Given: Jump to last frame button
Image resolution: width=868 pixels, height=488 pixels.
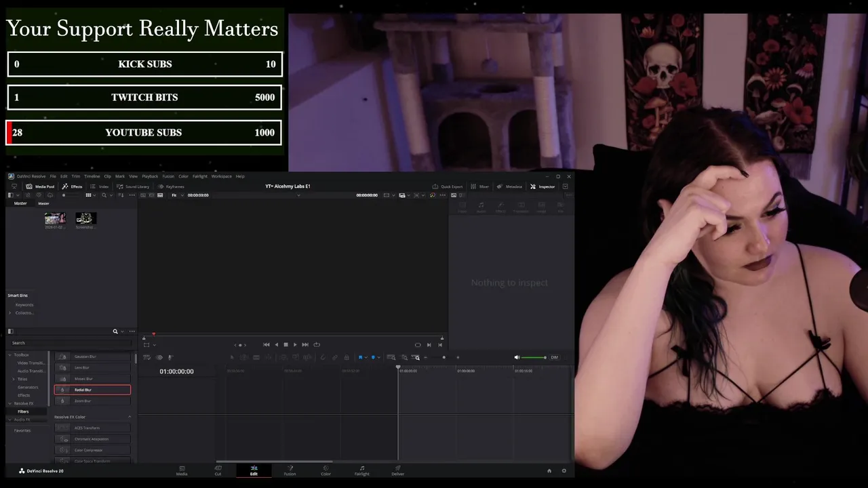Looking at the screenshot, I should [305, 344].
